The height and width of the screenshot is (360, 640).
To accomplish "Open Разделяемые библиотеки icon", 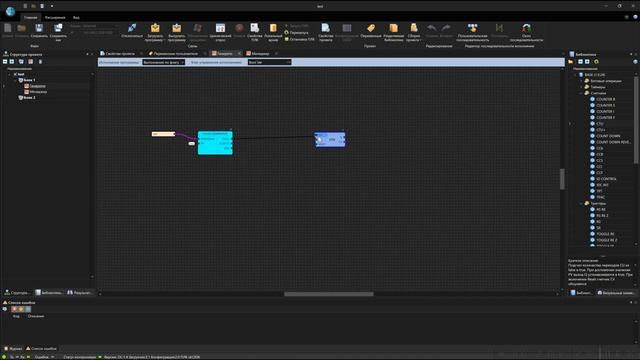I will click(x=393, y=28).
